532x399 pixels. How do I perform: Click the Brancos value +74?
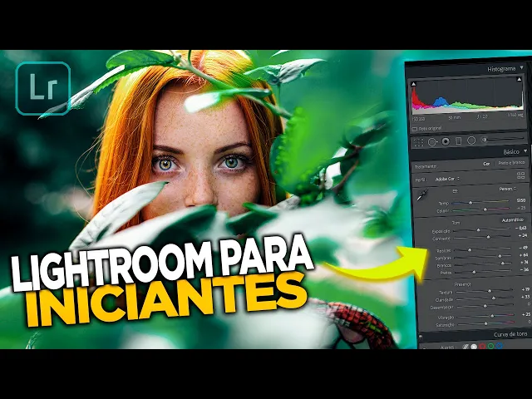(525, 262)
